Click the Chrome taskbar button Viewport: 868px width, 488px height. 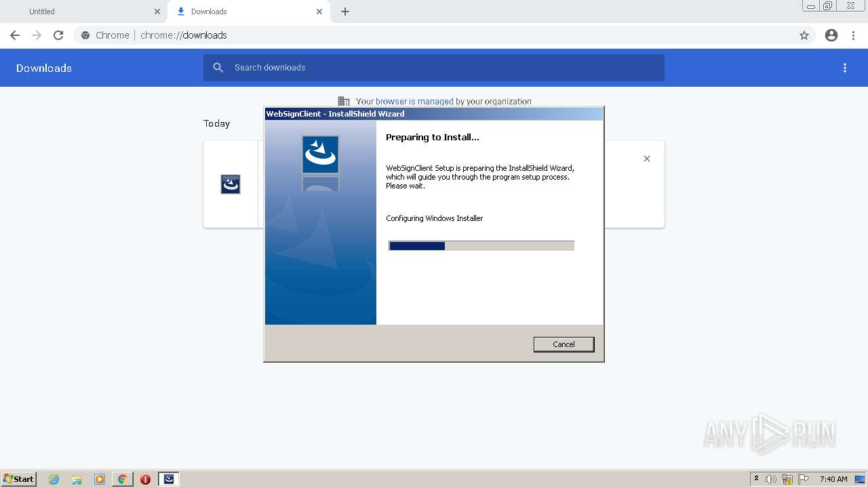(122, 479)
